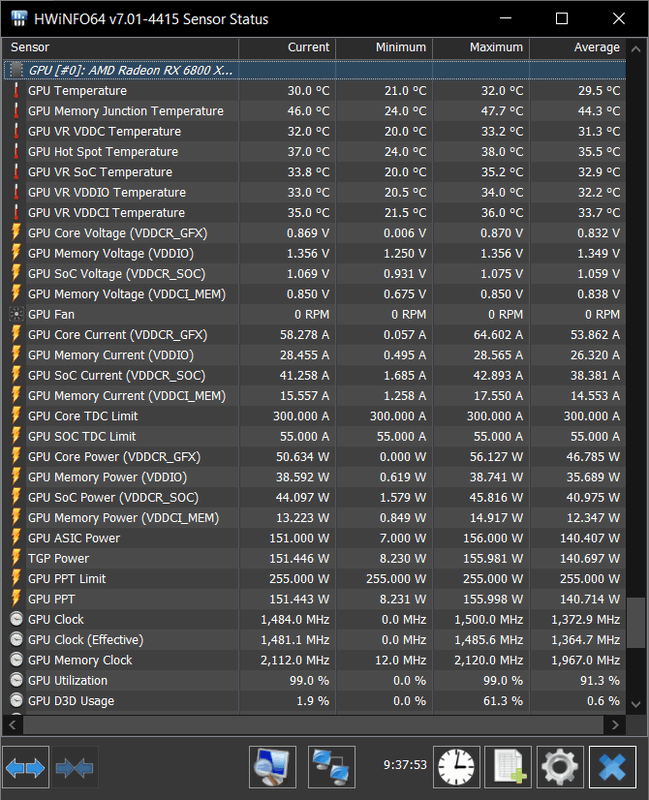Click the GPU Memory Clock gauge icon
Screen dimensions: 649x800
point(16,660)
